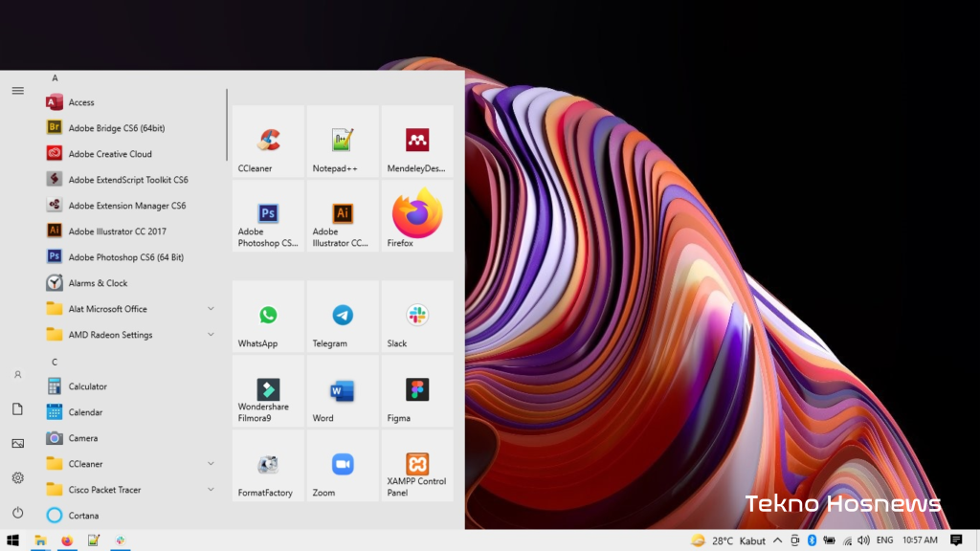Open the Firefox tile
The image size is (980, 551).
tap(417, 216)
